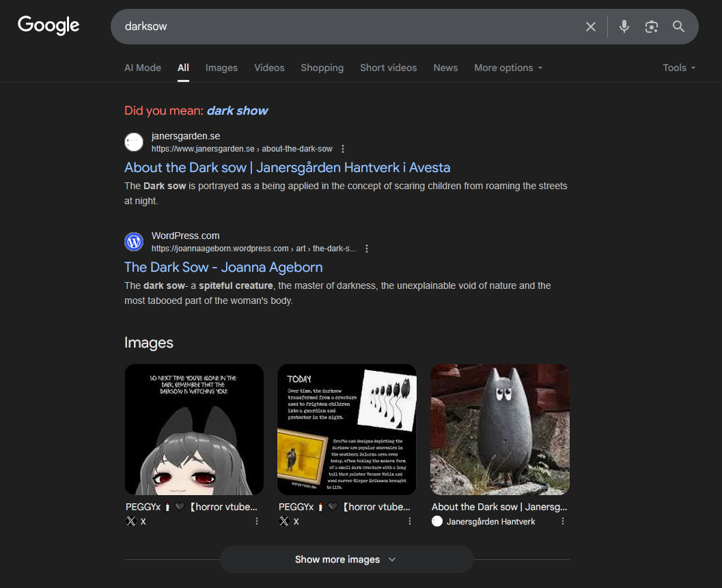Open the Google logo homepage
The width and height of the screenshot is (722, 588).
48,25
